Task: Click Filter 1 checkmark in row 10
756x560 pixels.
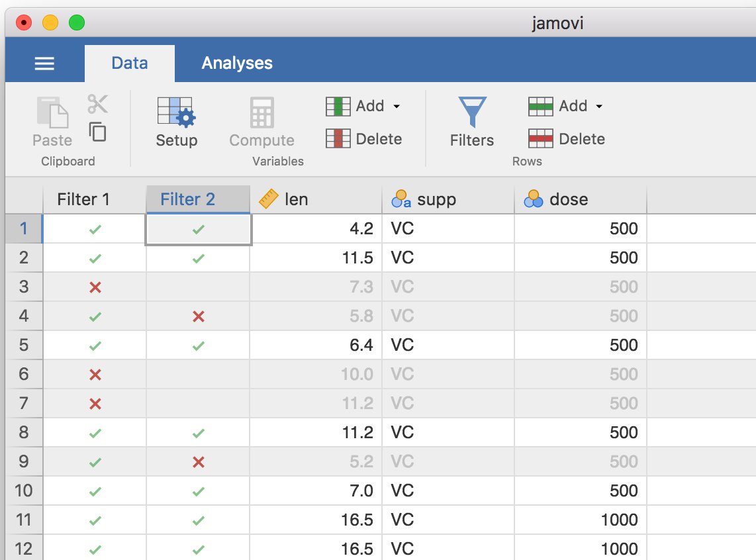Action: [95, 492]
